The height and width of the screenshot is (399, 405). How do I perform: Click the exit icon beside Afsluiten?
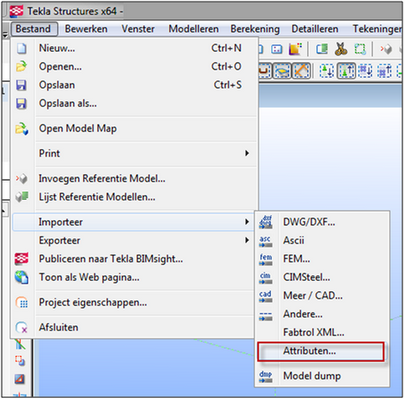(x=22, y=328)
